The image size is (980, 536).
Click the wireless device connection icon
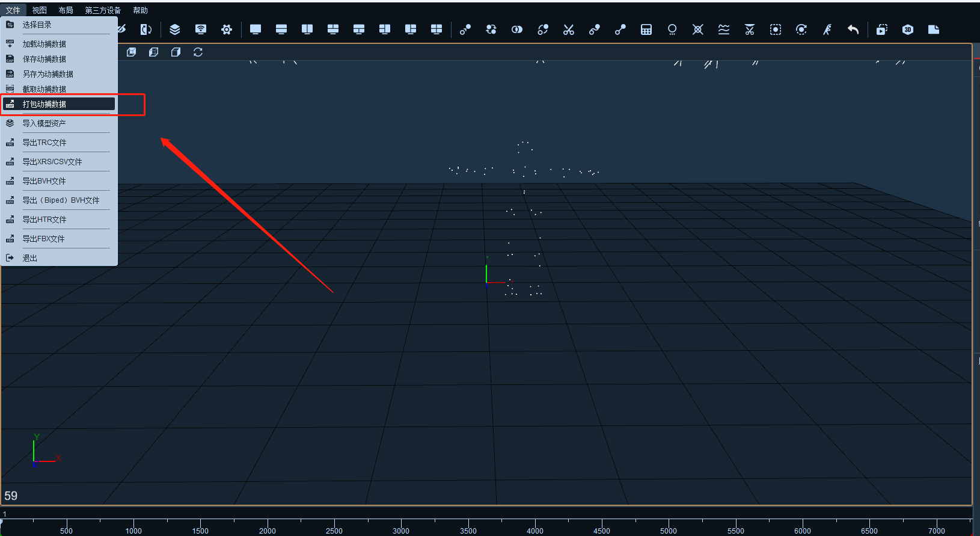(201, 29)
